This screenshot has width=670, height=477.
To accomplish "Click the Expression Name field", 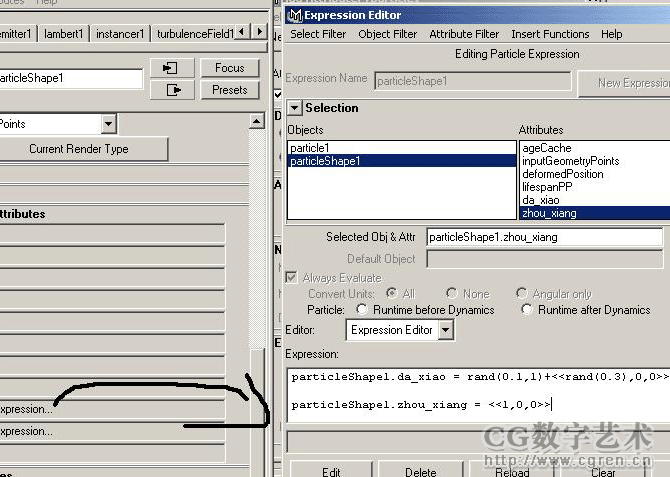I will pos(473,81).
